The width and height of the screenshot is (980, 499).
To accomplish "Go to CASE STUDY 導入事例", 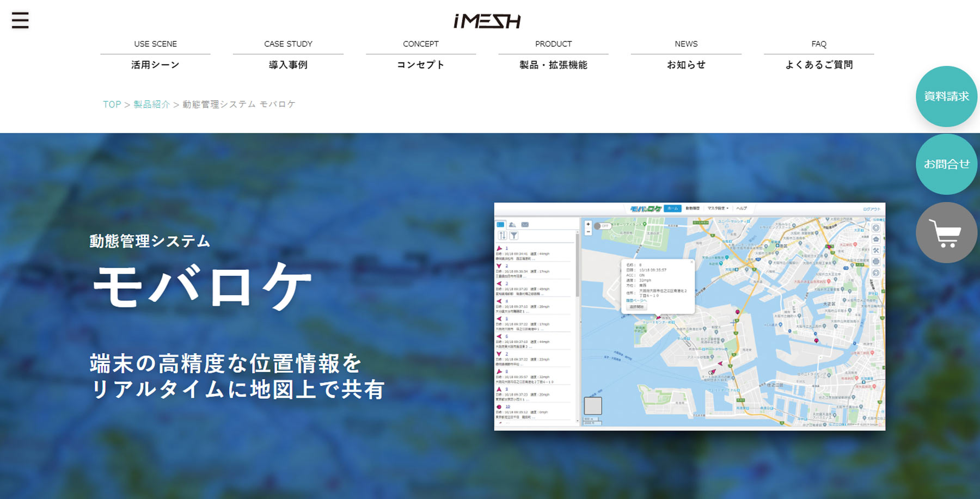I will 288,54.
